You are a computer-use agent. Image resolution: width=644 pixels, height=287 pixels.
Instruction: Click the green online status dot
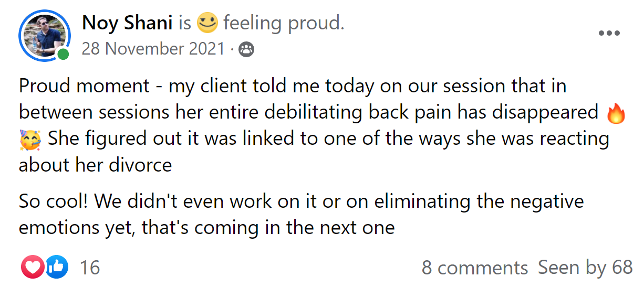coord(63,55)
